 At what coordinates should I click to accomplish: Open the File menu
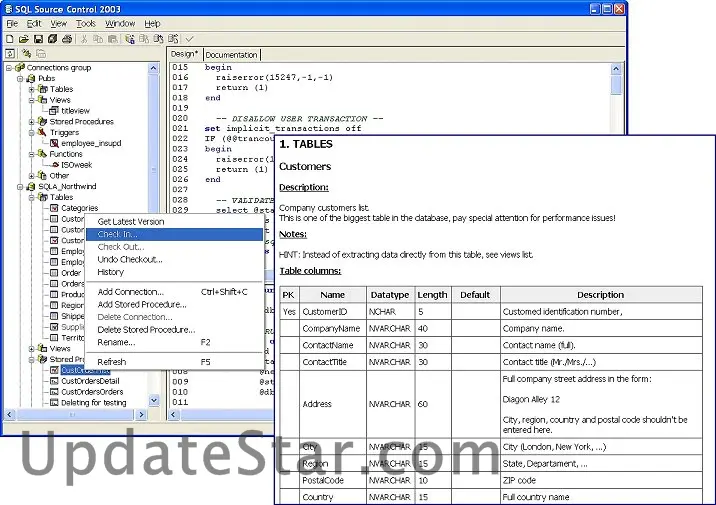(12, 24)
